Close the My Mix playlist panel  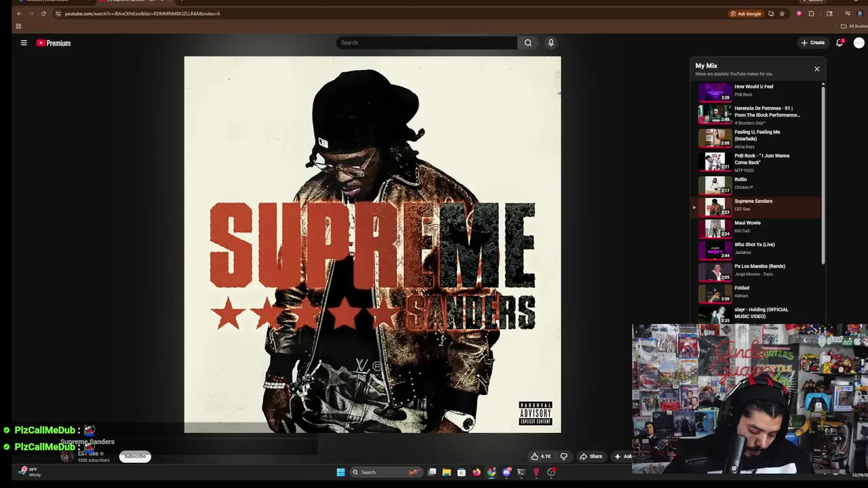tap(816, 68)
